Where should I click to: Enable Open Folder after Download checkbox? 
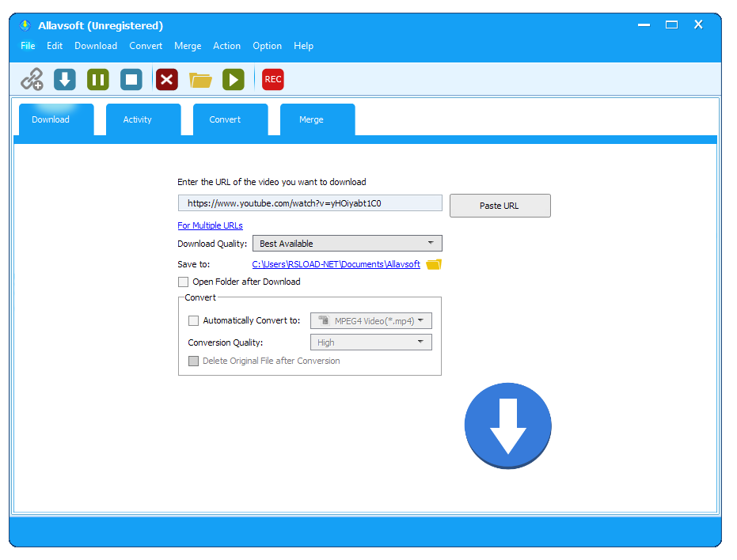[184, 282]
